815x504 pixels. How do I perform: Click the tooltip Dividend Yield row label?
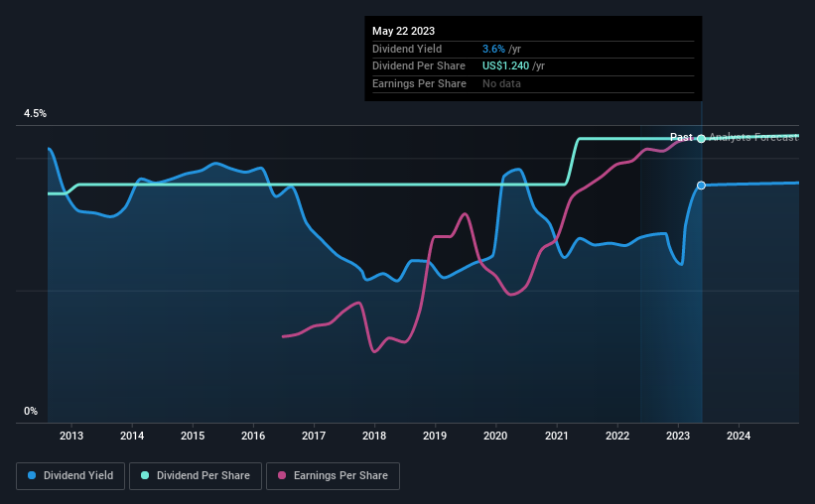pyautogui.click(x=407, y=49)
